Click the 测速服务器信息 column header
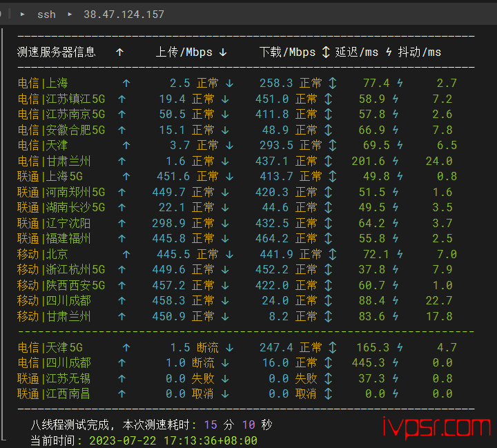This screenshot has height=448, width=497. click(x=57, y=52)
